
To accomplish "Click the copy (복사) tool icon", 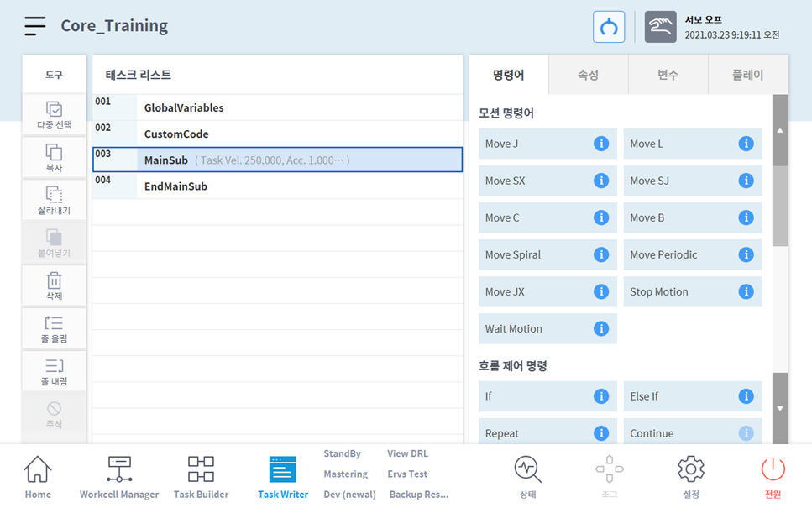I will point(54,157).
